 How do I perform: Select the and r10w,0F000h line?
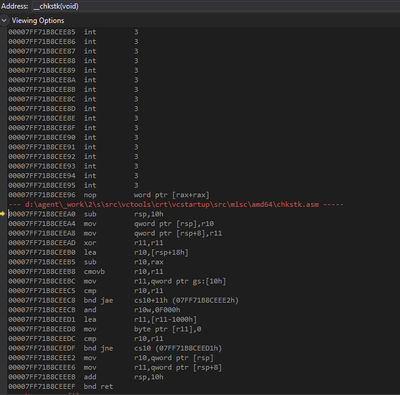[x=94, y=310]
